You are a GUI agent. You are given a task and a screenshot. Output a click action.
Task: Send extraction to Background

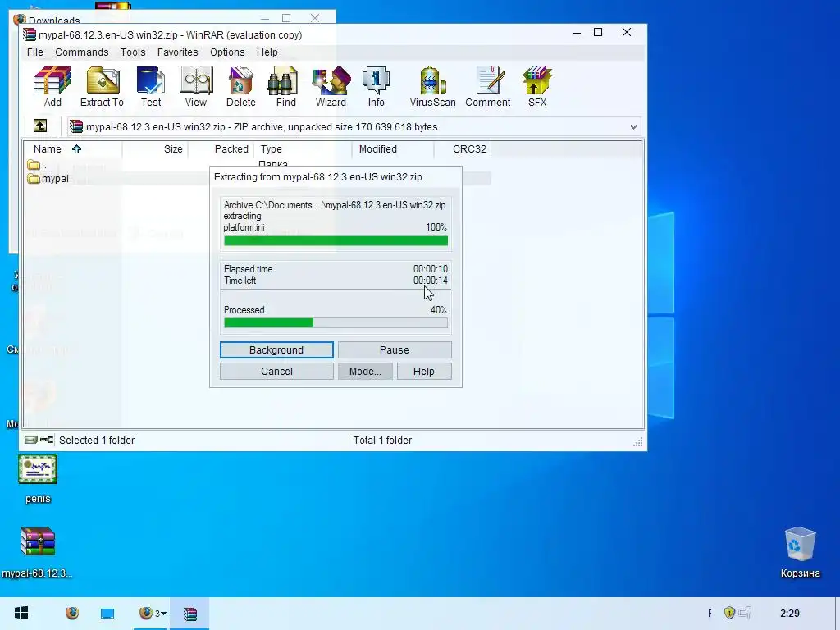coord(276,349)
